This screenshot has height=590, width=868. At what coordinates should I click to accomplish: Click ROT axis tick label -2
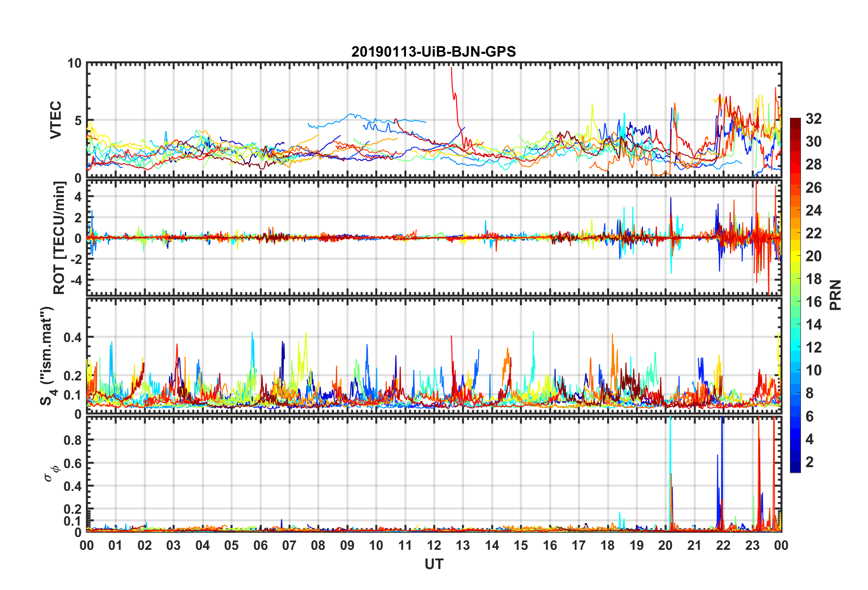76,259
